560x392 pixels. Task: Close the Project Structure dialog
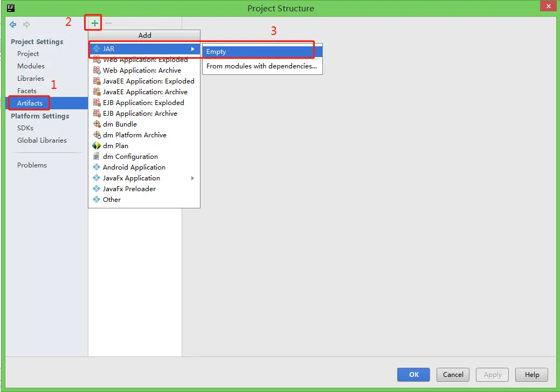tap(549, 6)
